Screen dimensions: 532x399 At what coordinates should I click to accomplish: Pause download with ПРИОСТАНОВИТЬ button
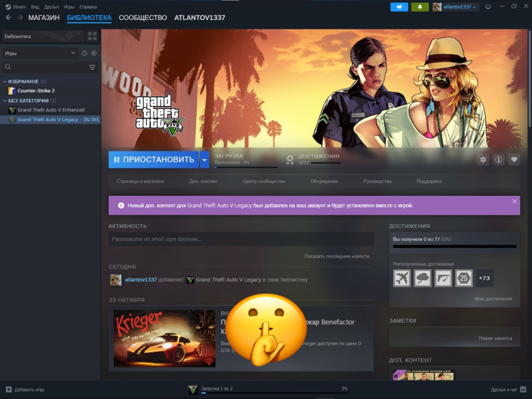154,160
